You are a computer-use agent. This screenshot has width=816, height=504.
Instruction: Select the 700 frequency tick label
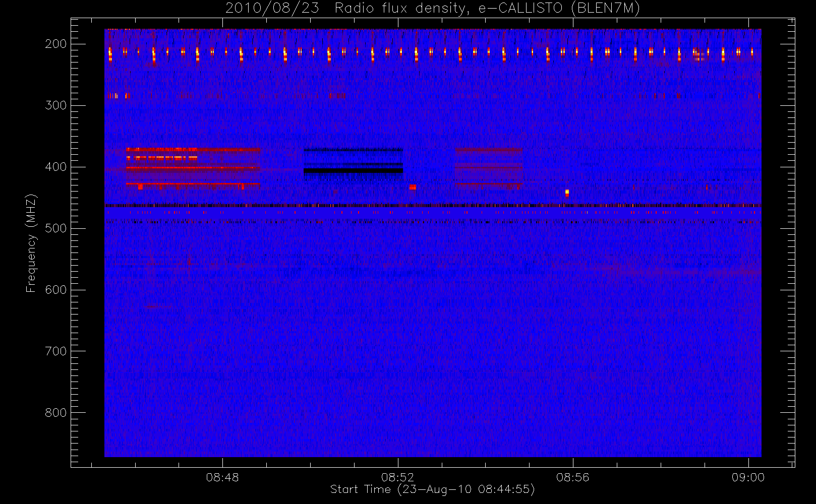tap(56, 351)
